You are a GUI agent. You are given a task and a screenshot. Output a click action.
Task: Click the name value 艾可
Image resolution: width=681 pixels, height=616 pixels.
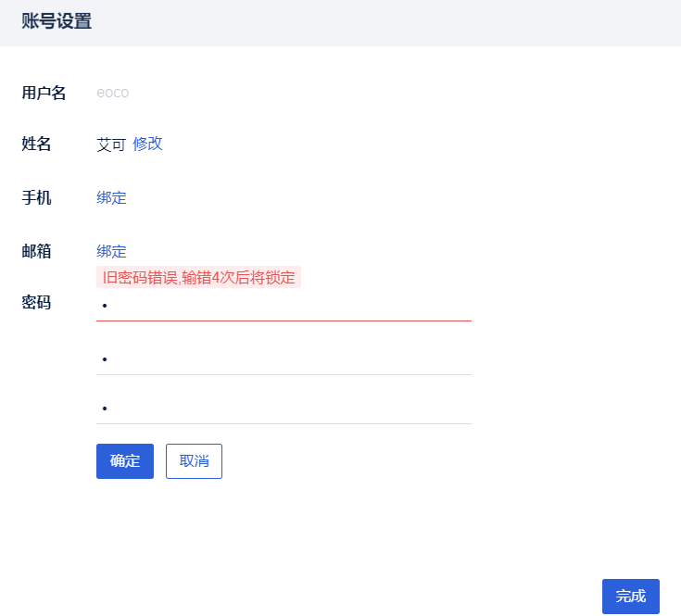[110, 145]
